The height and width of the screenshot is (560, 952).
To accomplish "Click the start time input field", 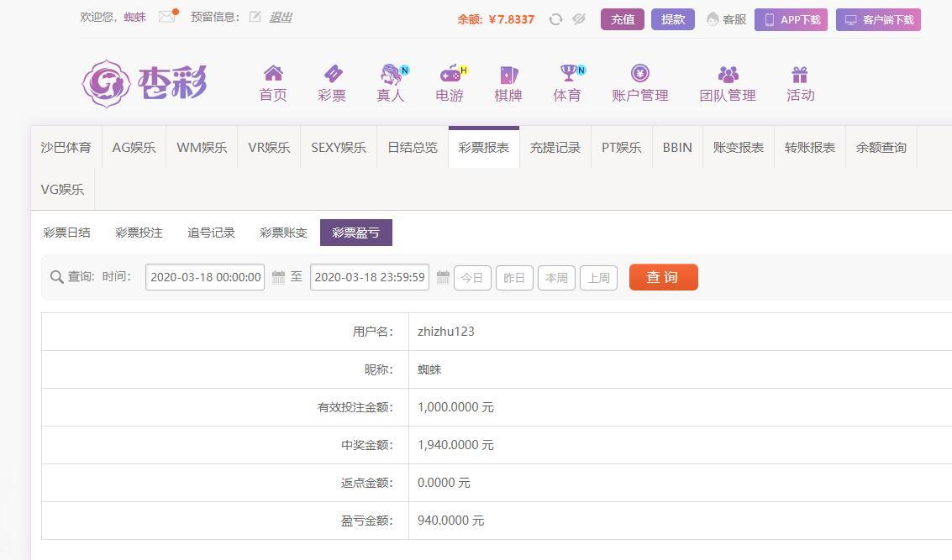I will (205, 277).
